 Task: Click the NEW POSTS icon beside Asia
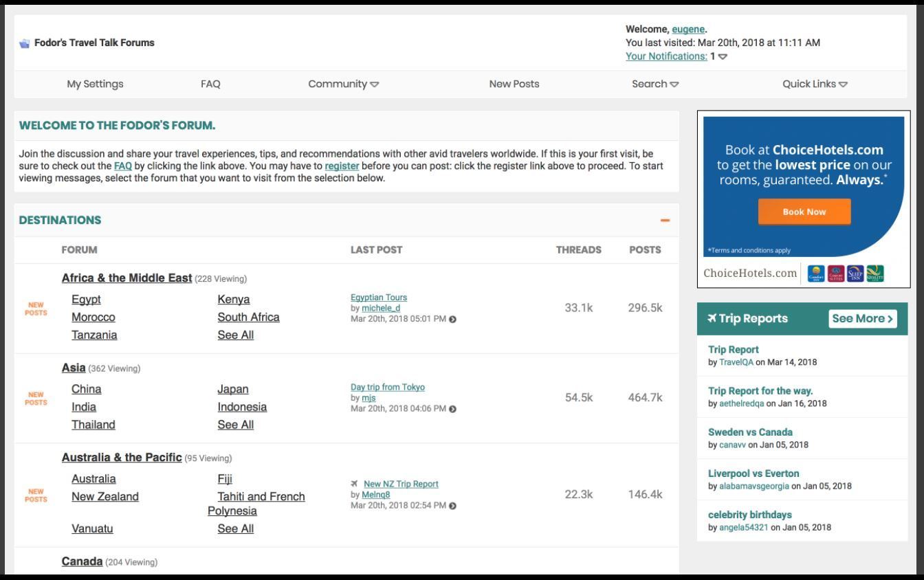[37, 399]
